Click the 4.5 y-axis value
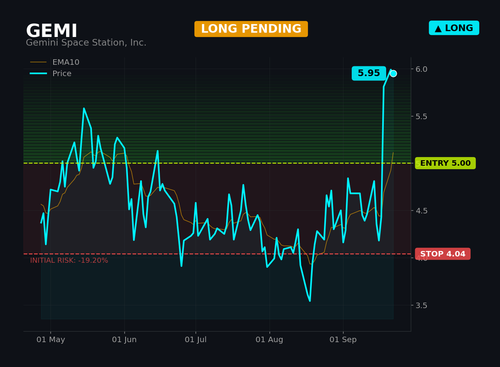500x367 pixels. pos(421,211)
